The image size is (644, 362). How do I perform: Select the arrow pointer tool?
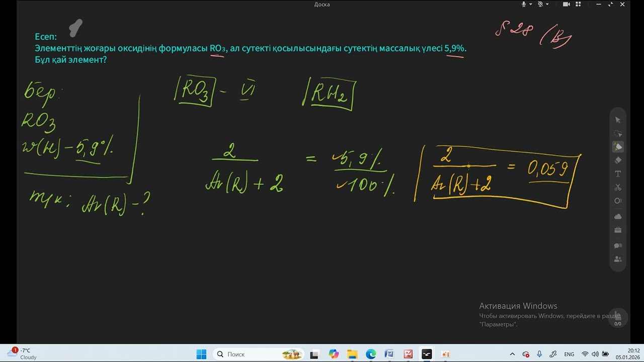point(618,120)
